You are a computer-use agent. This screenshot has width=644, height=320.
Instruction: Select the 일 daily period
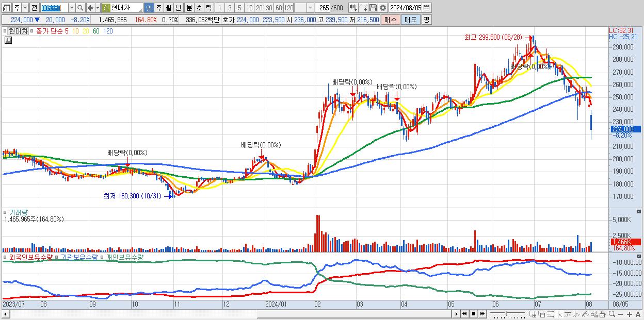pos(149,8)
